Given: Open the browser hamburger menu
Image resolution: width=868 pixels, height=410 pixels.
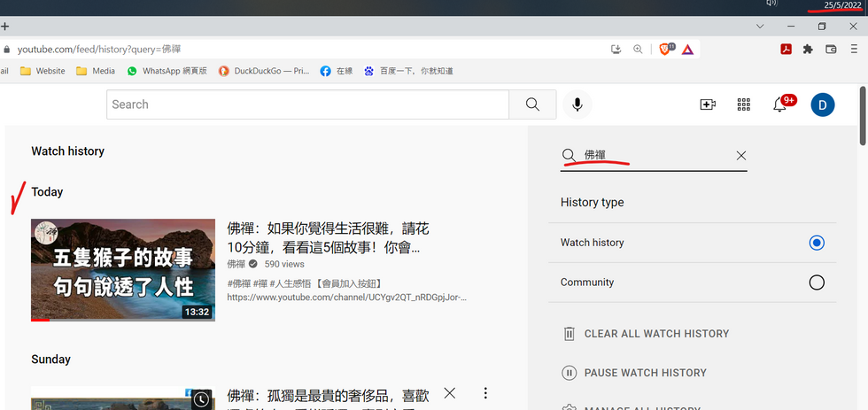Looking at the screenshot, I should (854, 50).
